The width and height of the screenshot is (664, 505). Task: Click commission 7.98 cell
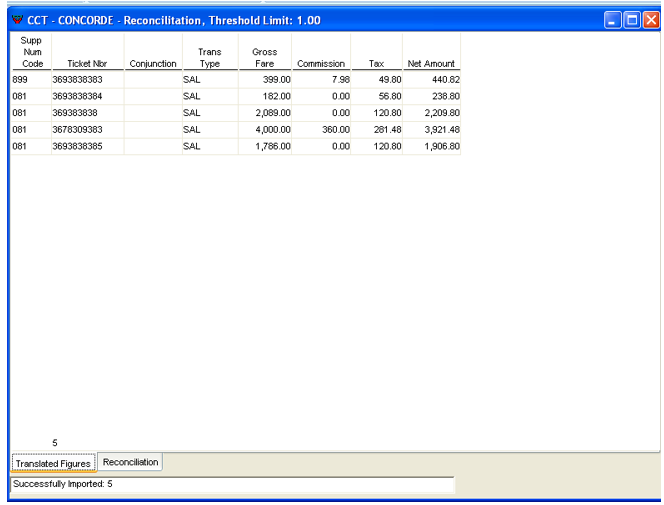(321, 80)
